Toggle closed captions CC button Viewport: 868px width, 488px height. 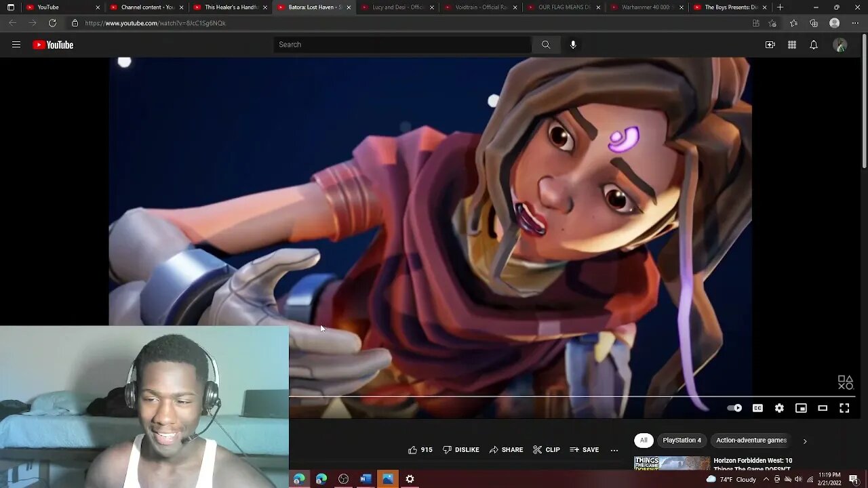(x=757, y=408)
